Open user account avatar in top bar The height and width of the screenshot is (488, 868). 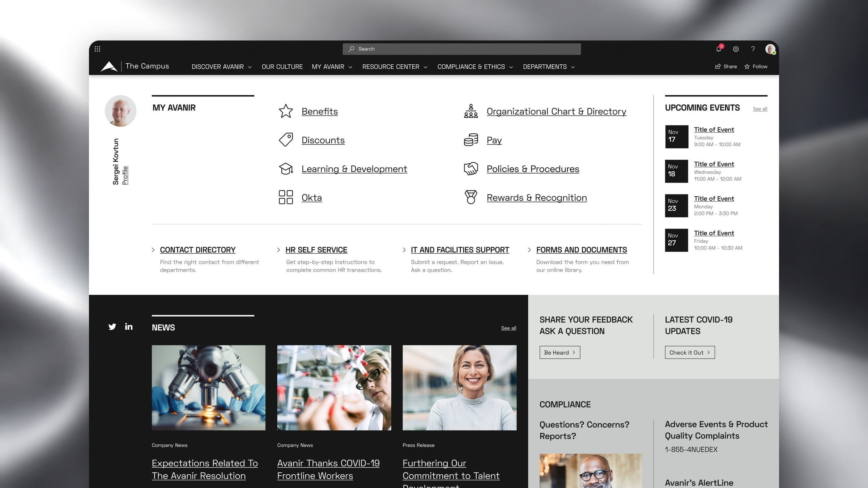[x=770, y=49]
